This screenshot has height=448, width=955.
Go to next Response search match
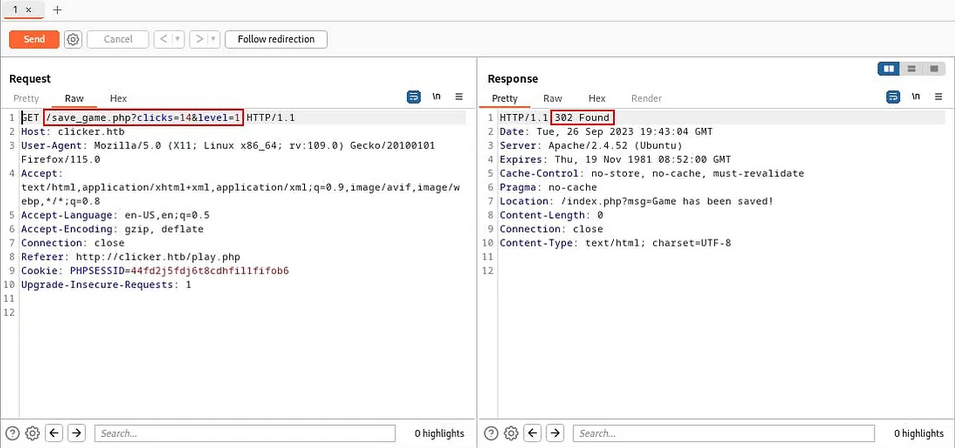[x=555, y=433]
